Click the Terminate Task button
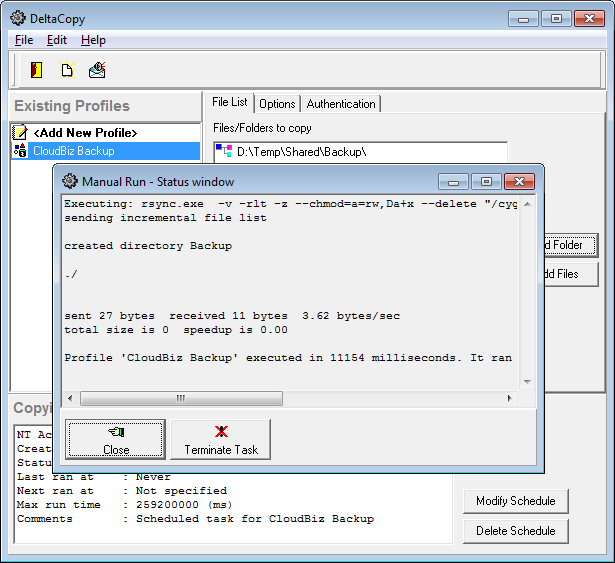The image size is (615, 563). click(221, 440)
